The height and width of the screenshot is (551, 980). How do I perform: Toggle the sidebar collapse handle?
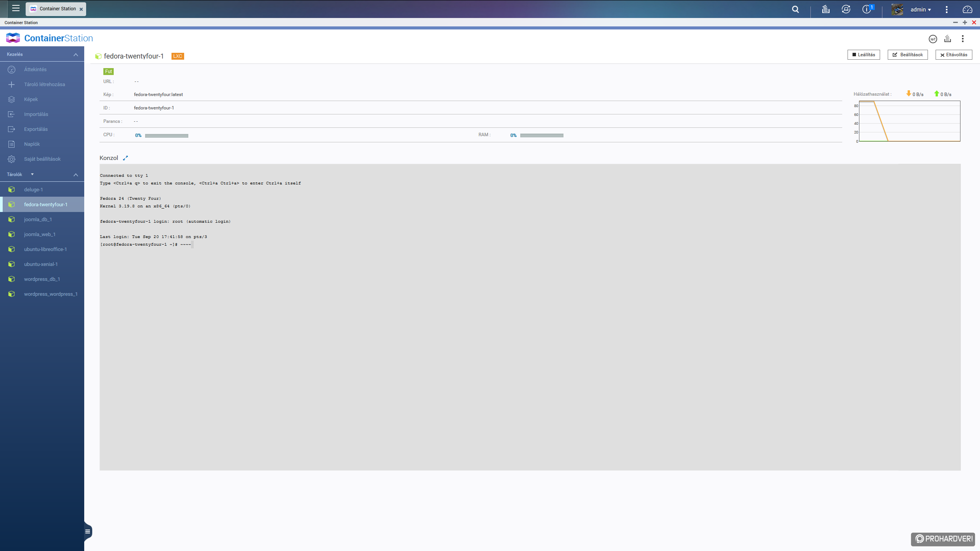click(88, 531)
